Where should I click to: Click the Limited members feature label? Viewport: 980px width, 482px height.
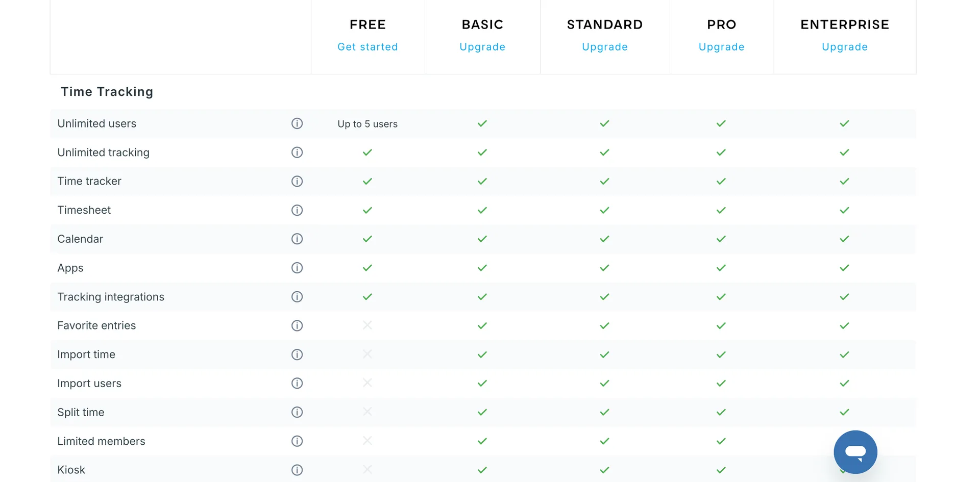coord(101,441)
